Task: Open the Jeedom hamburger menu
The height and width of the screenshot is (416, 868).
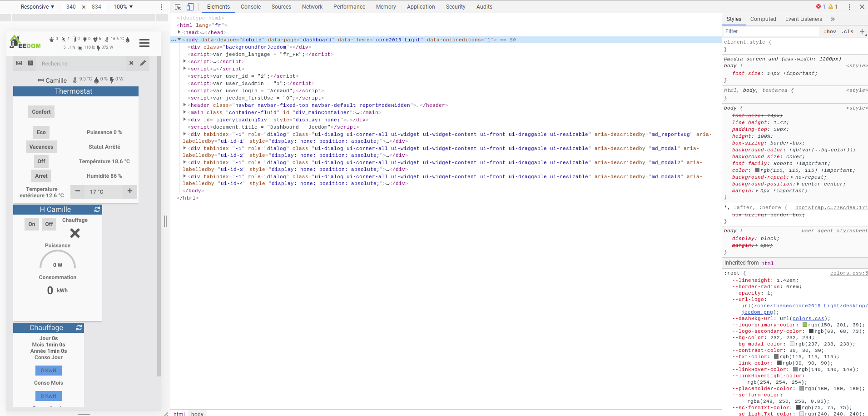Action: [144, 43]
